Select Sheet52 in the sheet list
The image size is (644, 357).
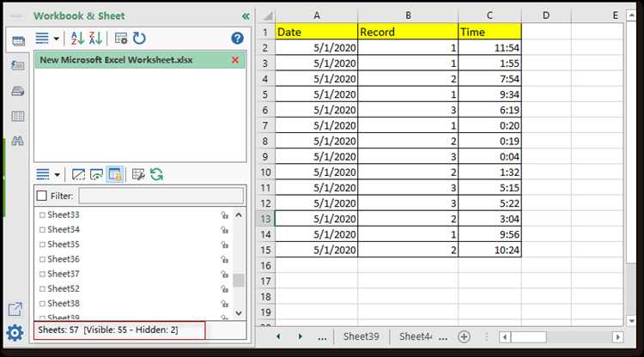(64, 288)
